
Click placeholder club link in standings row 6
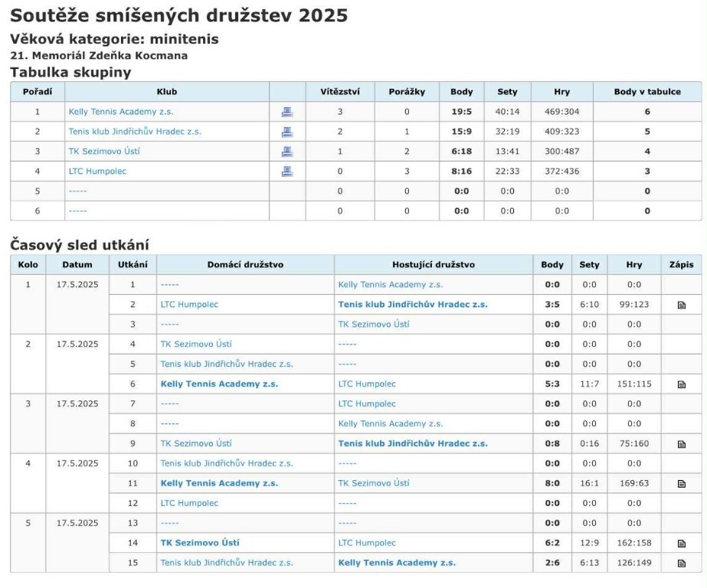tap(77, 211)
